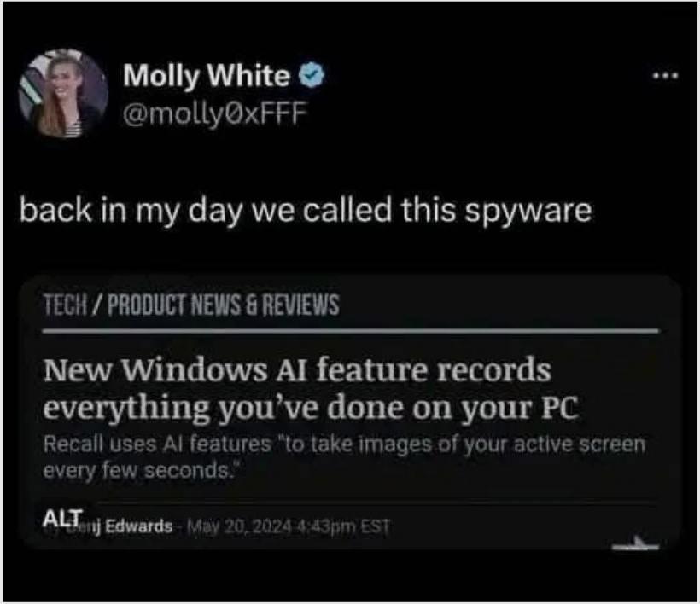This screenshot has height=604, width=700.
Task: Click headline line "New Windows AI feature records"
Action: 297,369
